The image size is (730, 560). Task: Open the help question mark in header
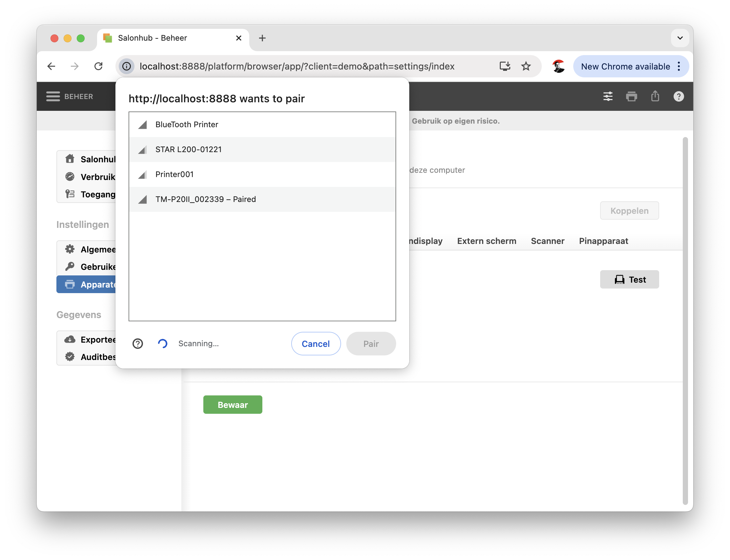[679, 96]
